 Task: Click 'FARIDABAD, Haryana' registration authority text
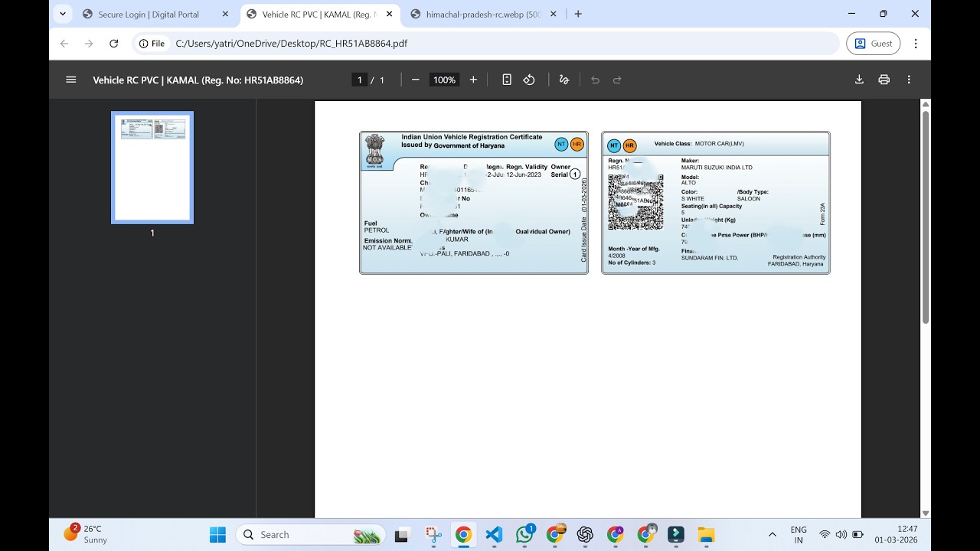coord(795,264)
